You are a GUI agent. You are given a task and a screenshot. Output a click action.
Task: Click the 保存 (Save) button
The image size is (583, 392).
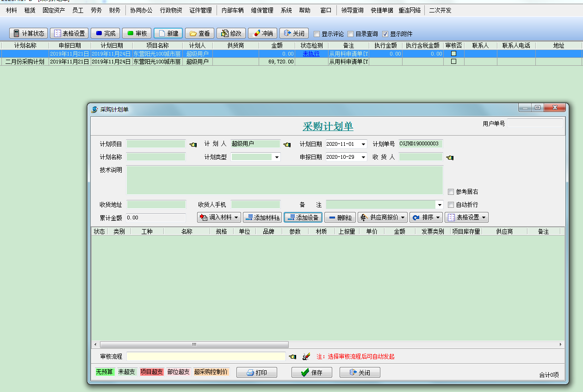point(311,372)
